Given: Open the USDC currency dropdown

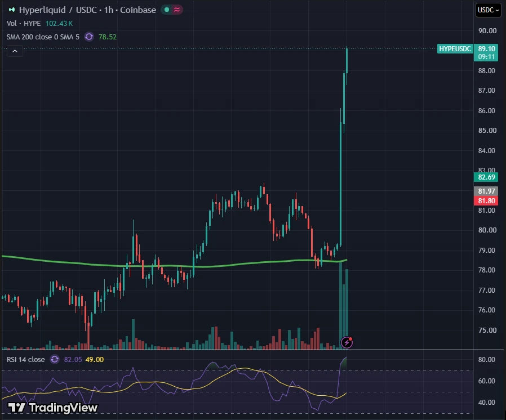Looking at the screenshot, I should point(488,10).
